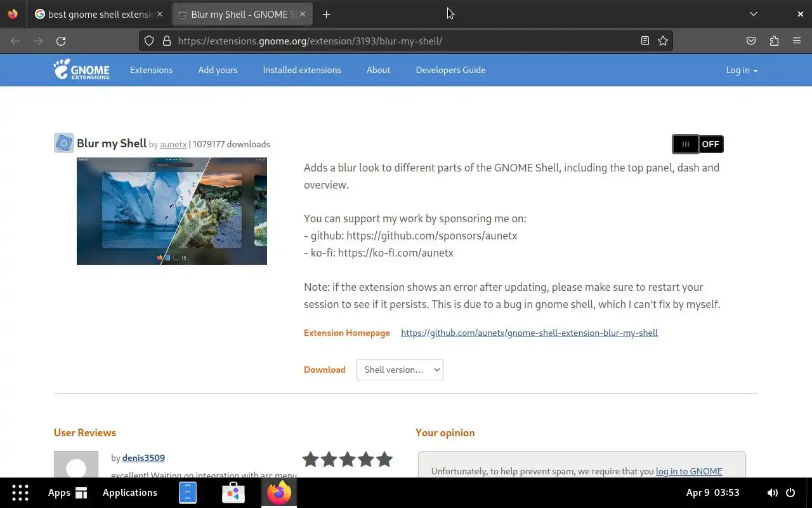Open the GitHub extension homepage link
Image resolution: width=812 pixels, height=508 pixels.
pyautogui.click(x=529, y=333)
